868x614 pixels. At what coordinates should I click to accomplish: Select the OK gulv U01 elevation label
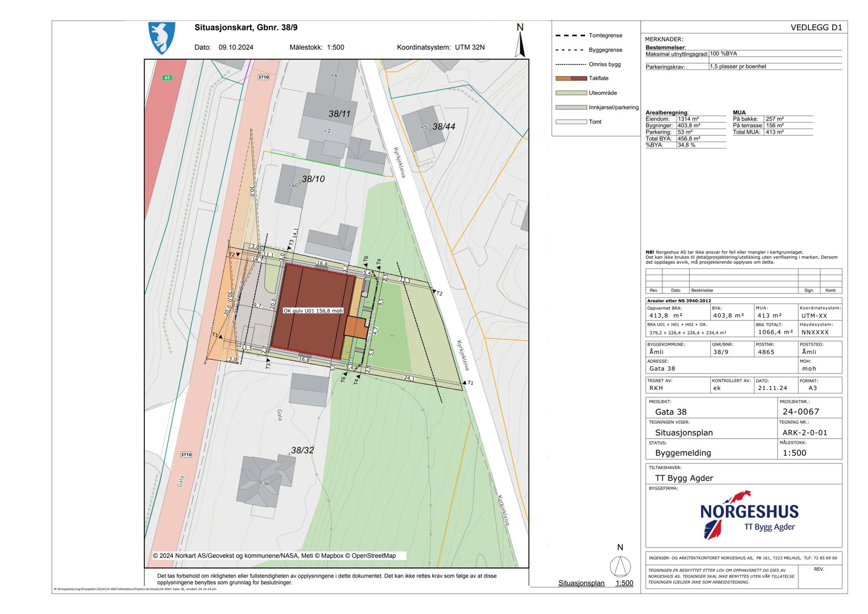(313, 311)
